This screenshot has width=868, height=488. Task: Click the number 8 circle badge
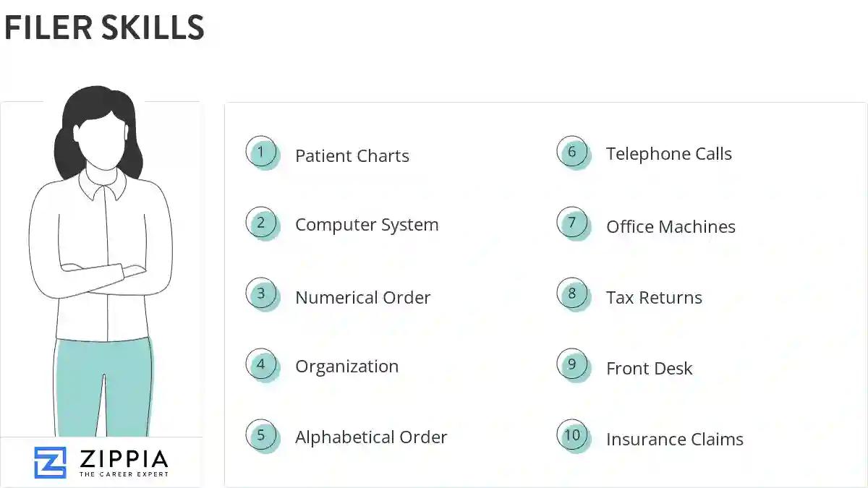[572, 294]
